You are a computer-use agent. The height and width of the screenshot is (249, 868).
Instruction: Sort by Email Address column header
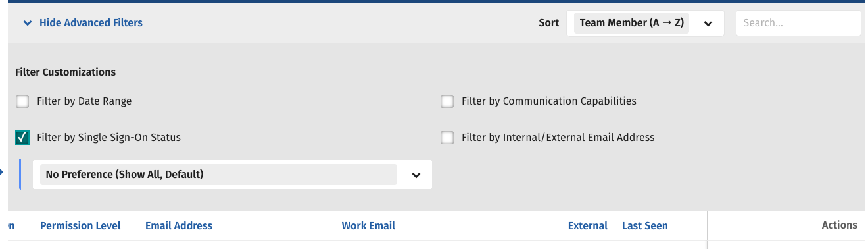pyautogui.click(x=179, y=225)
